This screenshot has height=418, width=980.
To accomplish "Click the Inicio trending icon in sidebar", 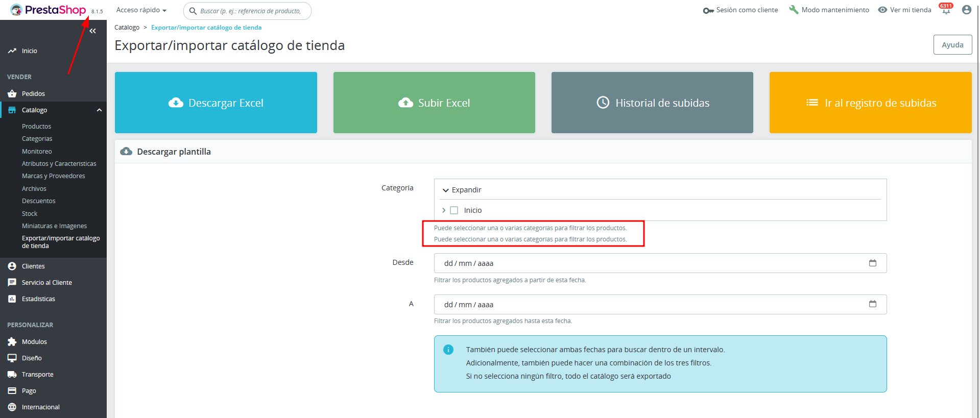I will [12, 51].
